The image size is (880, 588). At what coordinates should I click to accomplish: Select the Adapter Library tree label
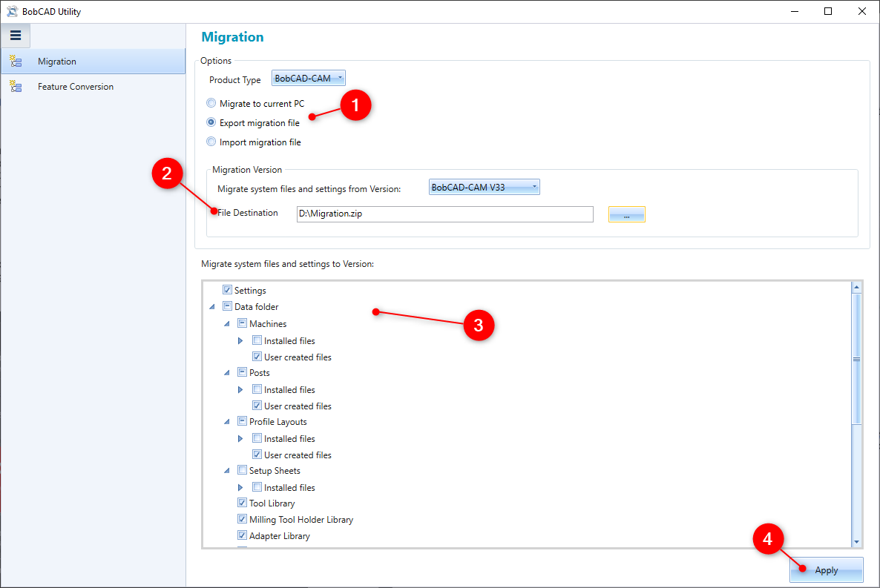point(280,536)
